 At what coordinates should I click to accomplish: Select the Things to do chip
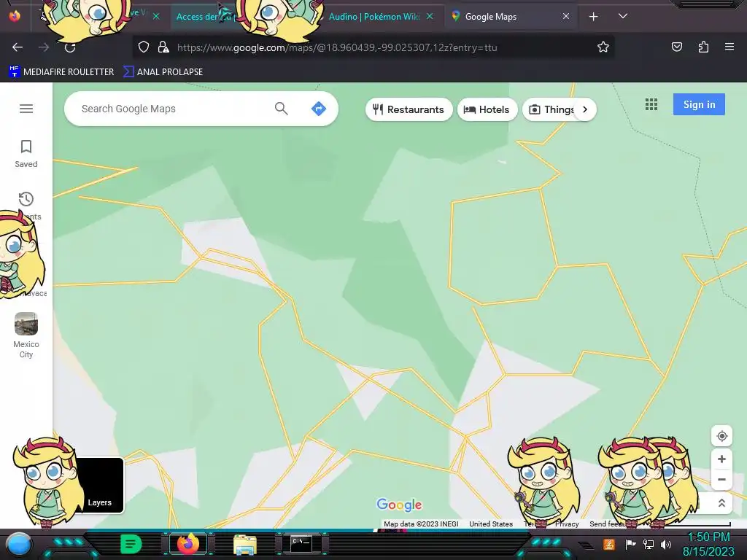coord(551,109)
